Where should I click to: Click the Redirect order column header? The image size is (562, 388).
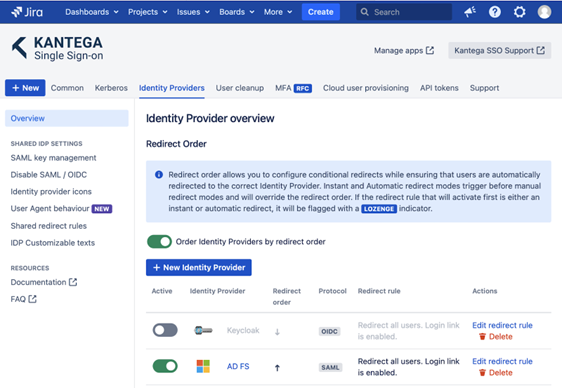tap(287, 296)
